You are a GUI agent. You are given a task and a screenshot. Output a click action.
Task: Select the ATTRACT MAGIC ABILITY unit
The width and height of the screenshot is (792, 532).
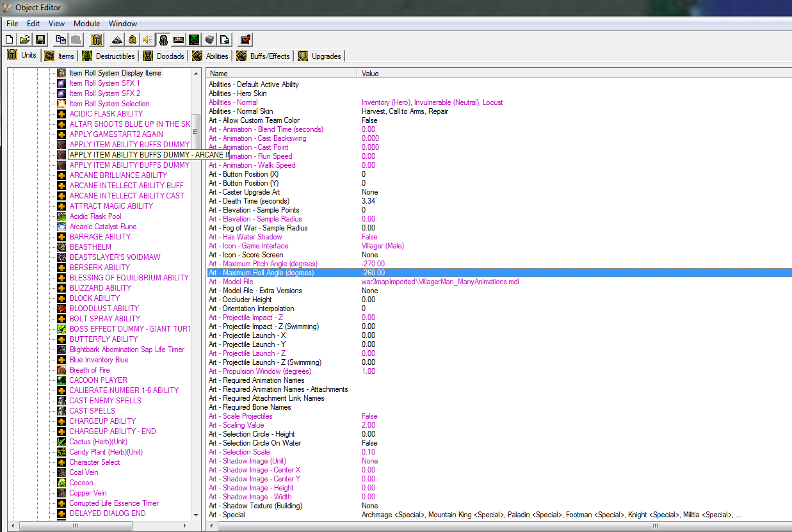click(111, 206)
